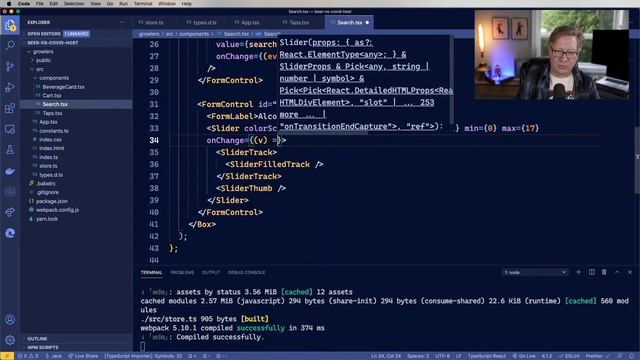The image size is (640, 360).
Task: Open BeverageCard.tsx in explorer
Action: [63, 87]
